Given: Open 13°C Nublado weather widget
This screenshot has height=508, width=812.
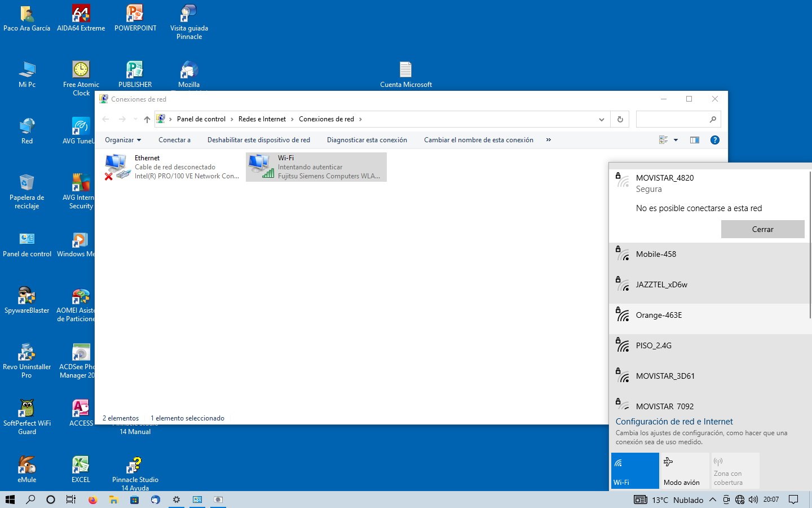Looking at the screenshot, I should point(669,500).
